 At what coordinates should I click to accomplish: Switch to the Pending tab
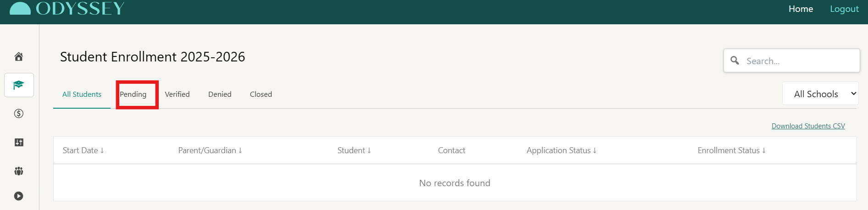(133, 94)
